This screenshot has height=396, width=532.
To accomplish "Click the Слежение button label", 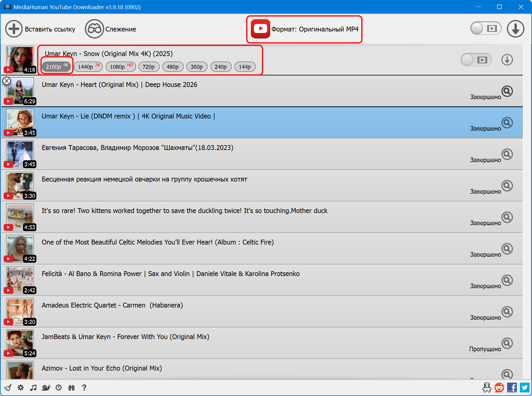I will tap(121, 29).
